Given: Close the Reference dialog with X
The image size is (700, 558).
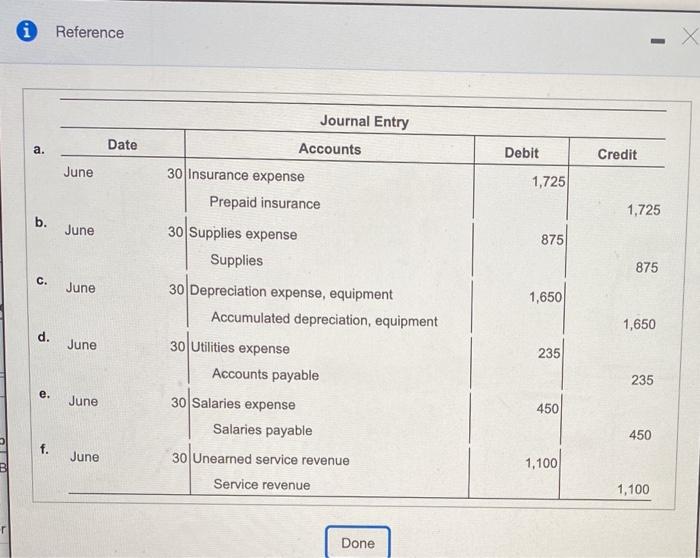Looking at the screenshot, I should [x=690, y=36].
